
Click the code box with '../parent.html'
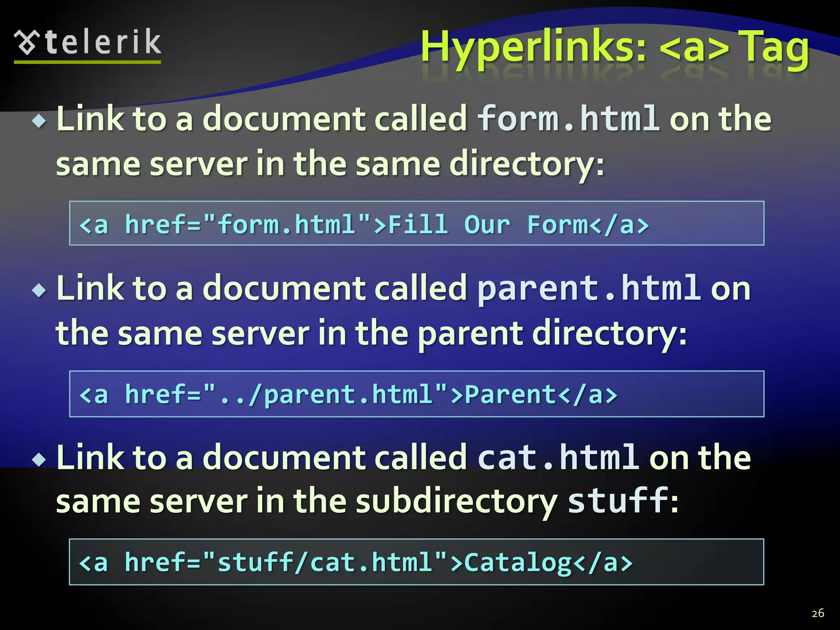tap(416, 394)
